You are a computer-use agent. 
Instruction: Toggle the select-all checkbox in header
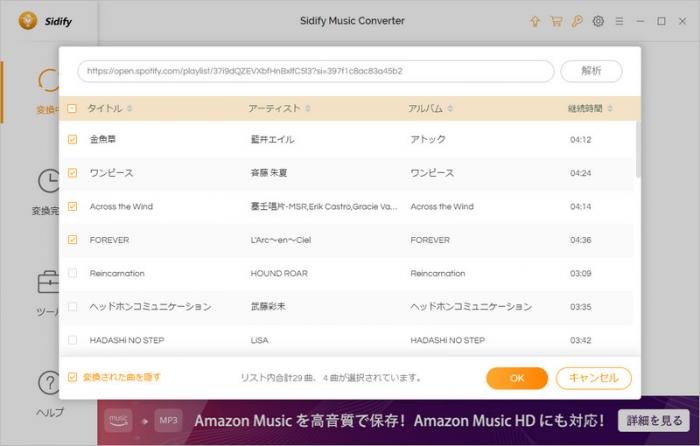pos(72,108)
